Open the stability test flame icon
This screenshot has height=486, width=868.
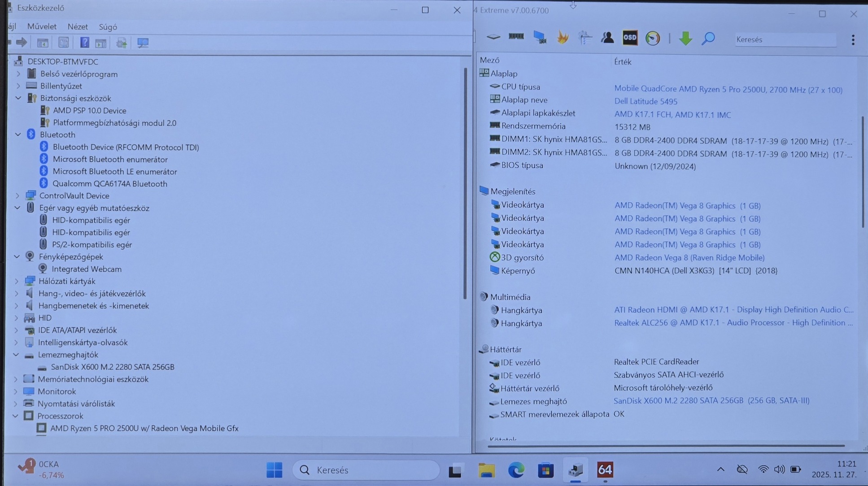[563, 38]
